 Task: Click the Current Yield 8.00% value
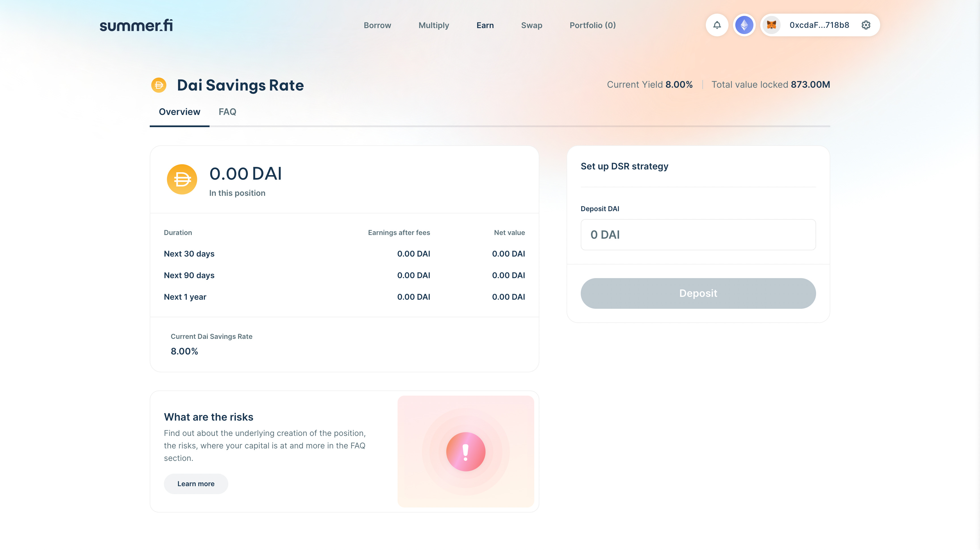coord(679,85)
